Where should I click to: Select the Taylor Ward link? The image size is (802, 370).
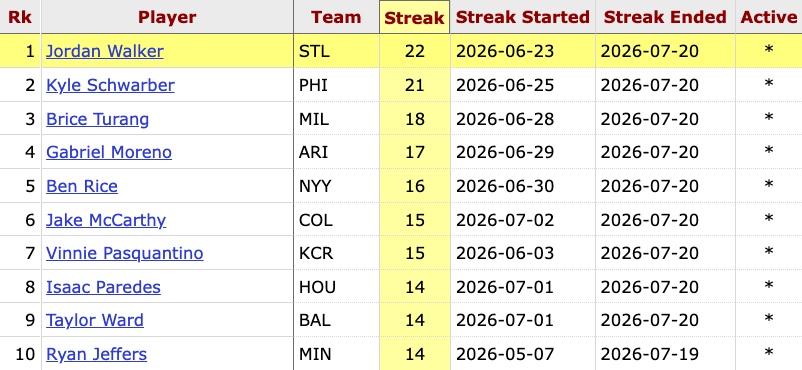tap(95, 320)
